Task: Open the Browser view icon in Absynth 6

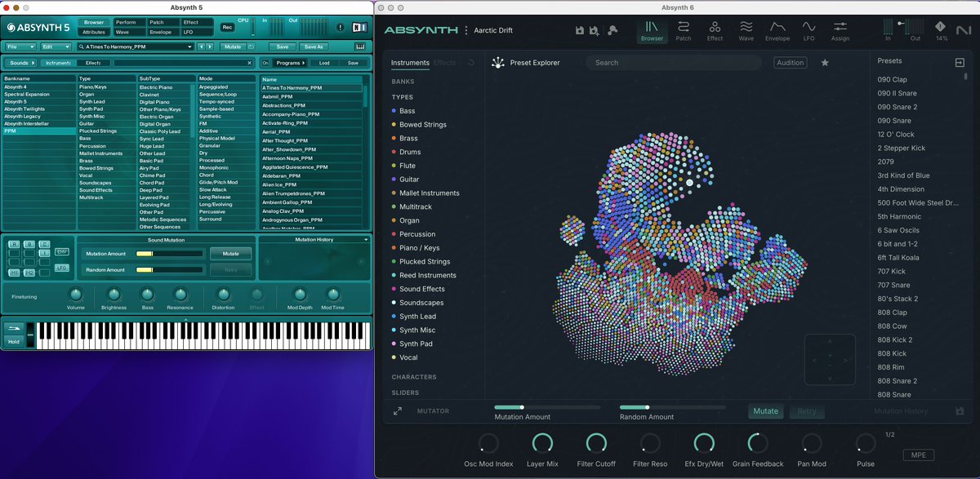Action: 652,30
